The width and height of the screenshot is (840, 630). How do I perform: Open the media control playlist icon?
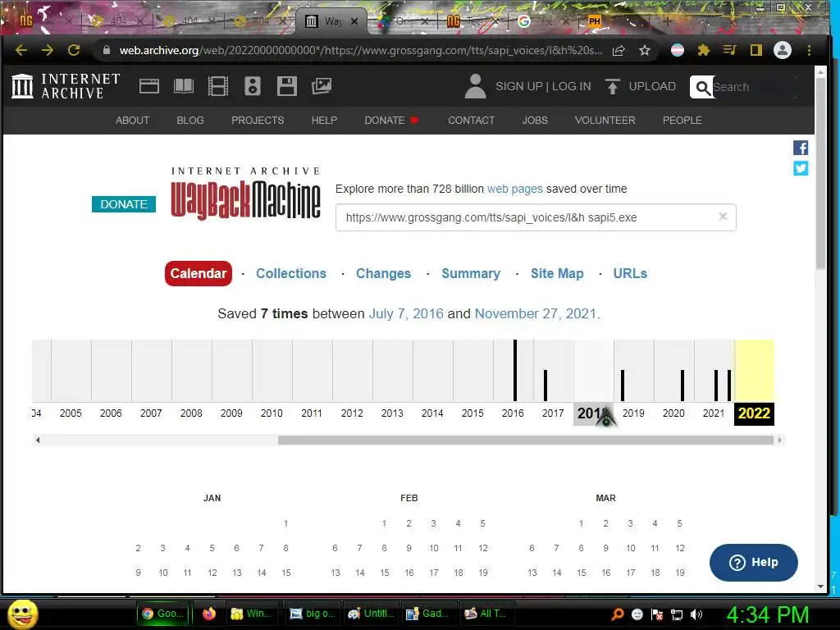click(x=729, y=50)
